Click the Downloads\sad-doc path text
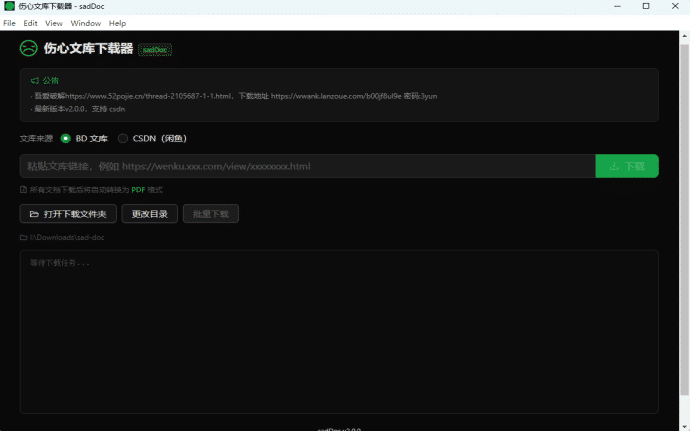This screenshot has height=431, width=690. [x=67, y=237]
